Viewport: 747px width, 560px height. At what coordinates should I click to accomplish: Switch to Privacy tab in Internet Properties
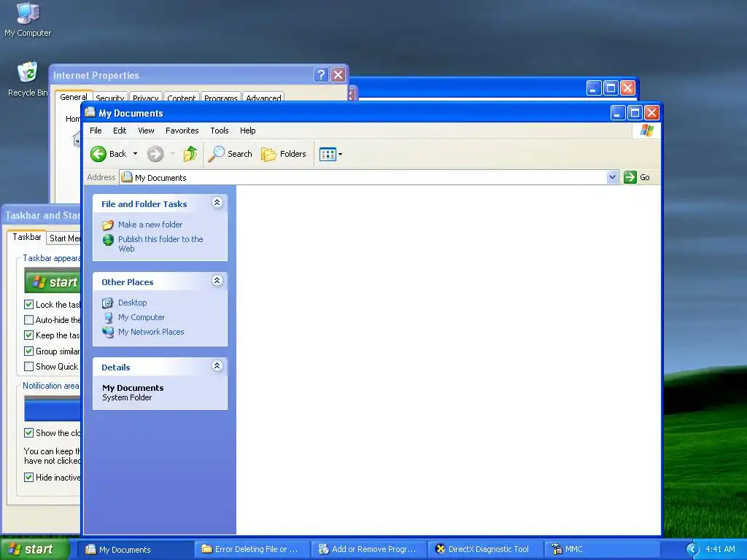[x=145, y=98]
